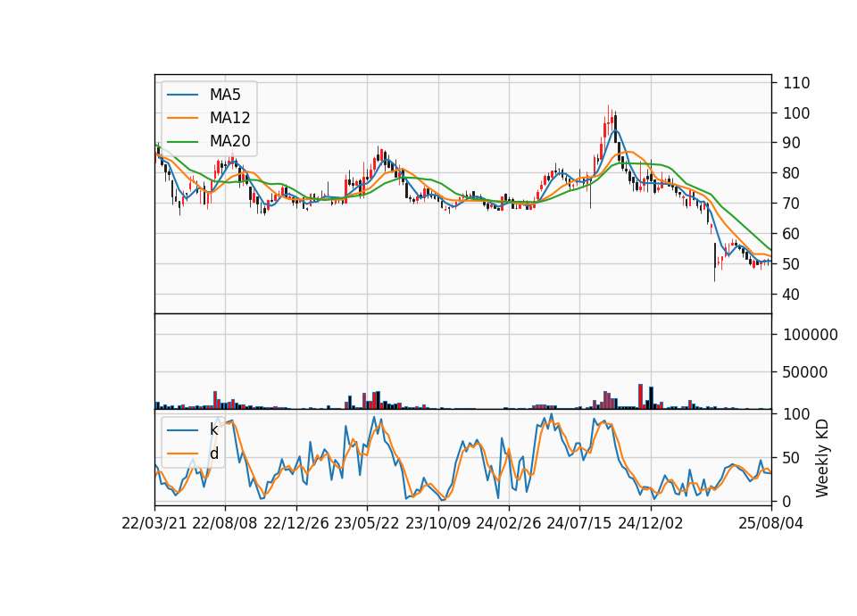Screen dimensions: 857x616
Task: Click the MA20 legend label
Action: 229,141
